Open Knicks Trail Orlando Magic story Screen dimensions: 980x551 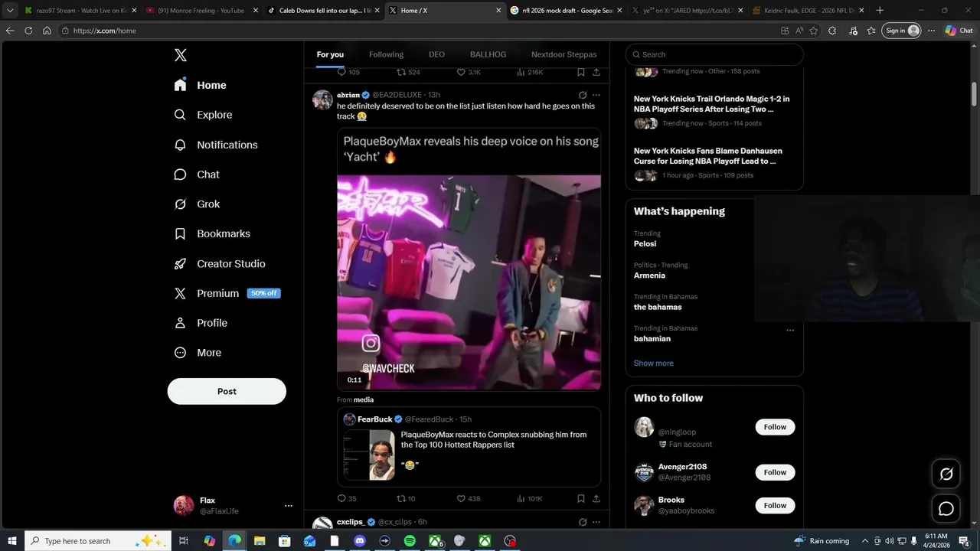(x=711, y=104)
